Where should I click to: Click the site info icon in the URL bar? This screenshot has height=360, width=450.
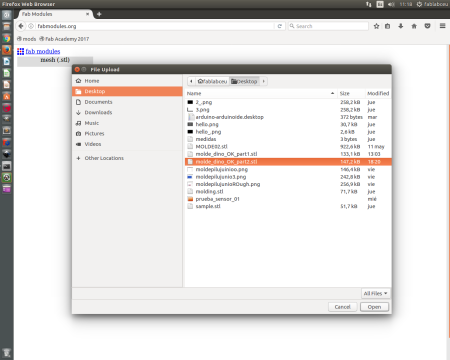(x=31, y=26)
